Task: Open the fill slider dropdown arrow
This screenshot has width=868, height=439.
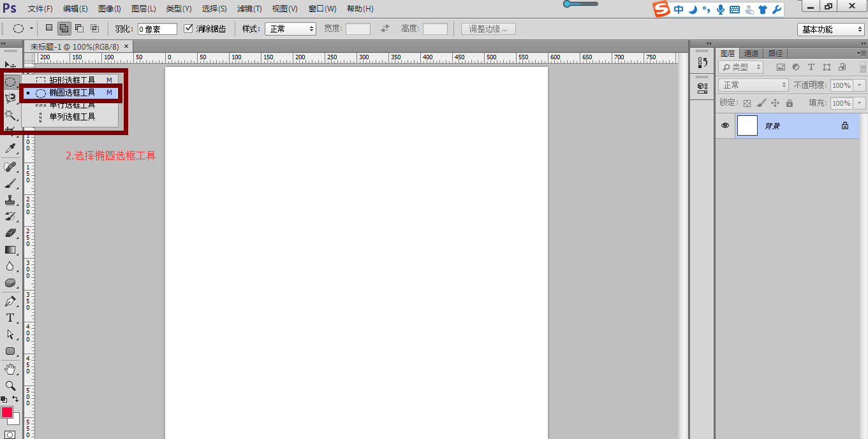Action: pos(860,103)
